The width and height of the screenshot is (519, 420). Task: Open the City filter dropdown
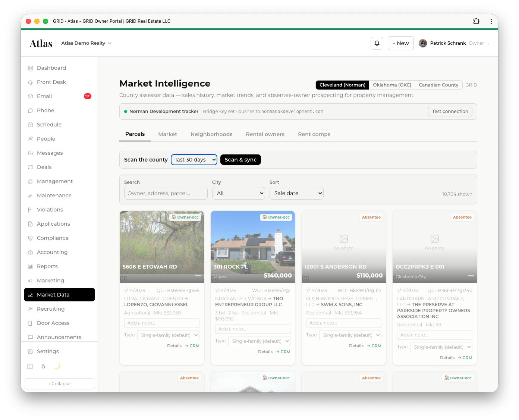(239, 193)
